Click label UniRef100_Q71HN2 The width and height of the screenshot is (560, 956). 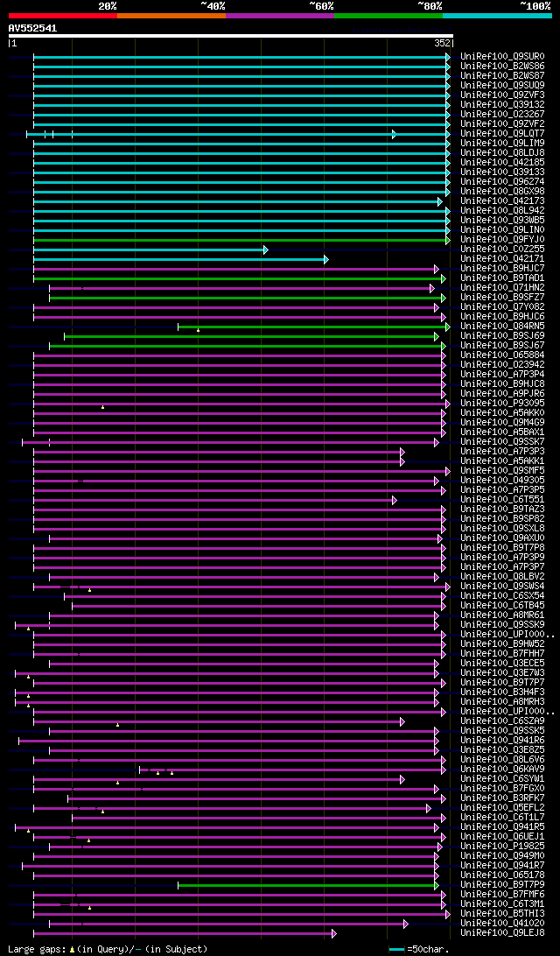tap(503, 288)
